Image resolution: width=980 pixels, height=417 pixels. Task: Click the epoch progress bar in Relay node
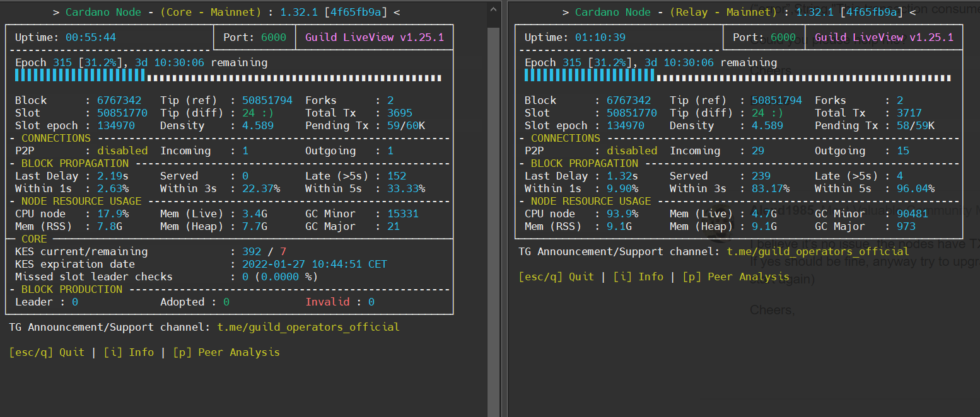737,77
